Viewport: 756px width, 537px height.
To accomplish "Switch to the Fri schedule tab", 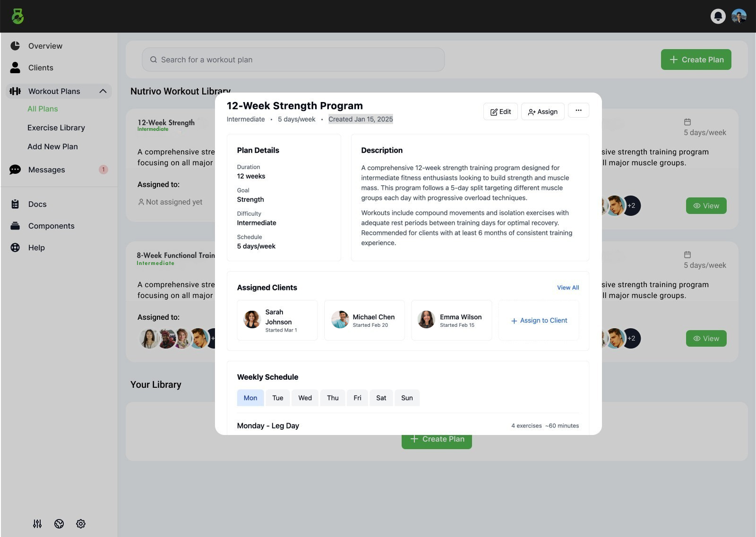I will pos(357,398).
